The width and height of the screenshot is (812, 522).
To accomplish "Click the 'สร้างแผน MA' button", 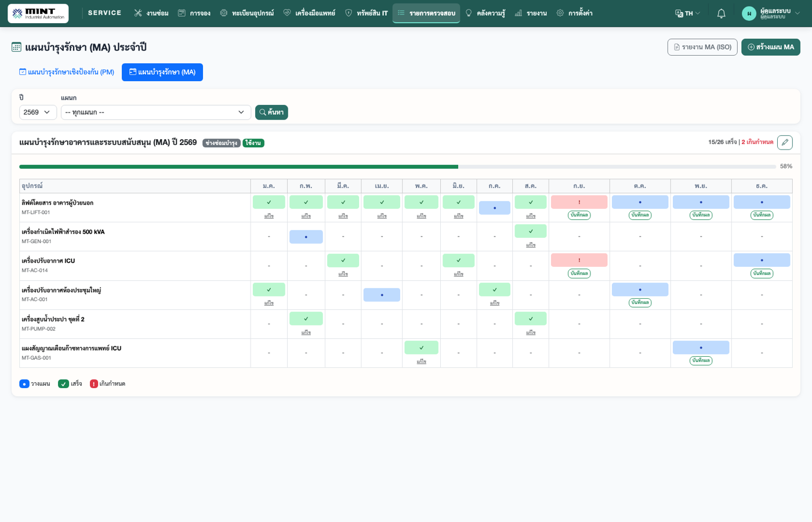I will [770, 47].
